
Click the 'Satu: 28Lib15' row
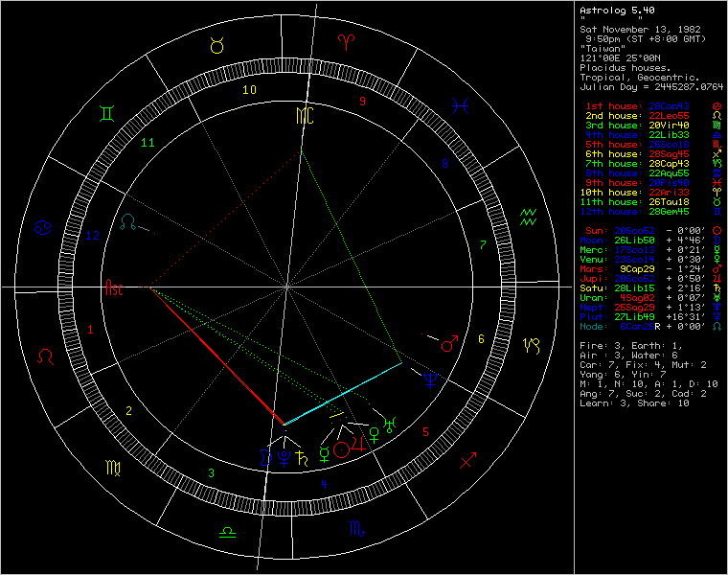[650, 288]
